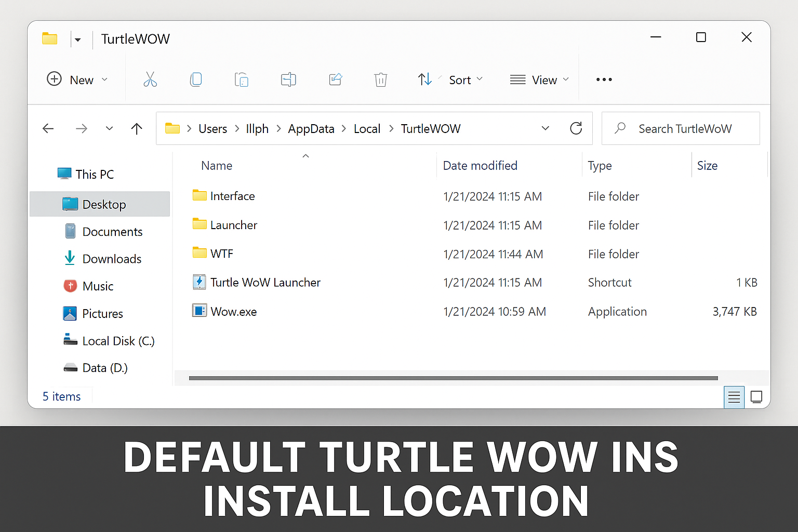Click the TurtleWOW breadcrumb segment

pos(430,129)
